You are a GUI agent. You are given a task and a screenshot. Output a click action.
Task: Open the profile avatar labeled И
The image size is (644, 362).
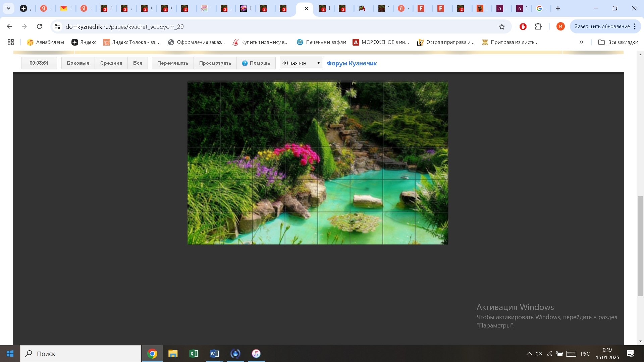click(560, 26)
